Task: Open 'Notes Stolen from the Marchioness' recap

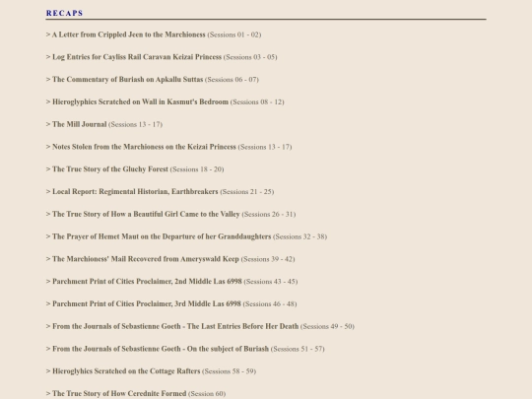Action: click(144, 147)
